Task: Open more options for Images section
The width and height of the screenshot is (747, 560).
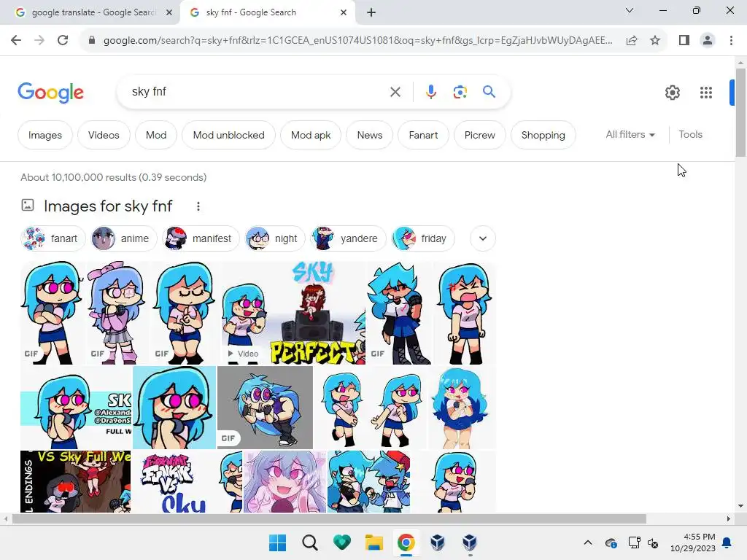Action: 198,206
